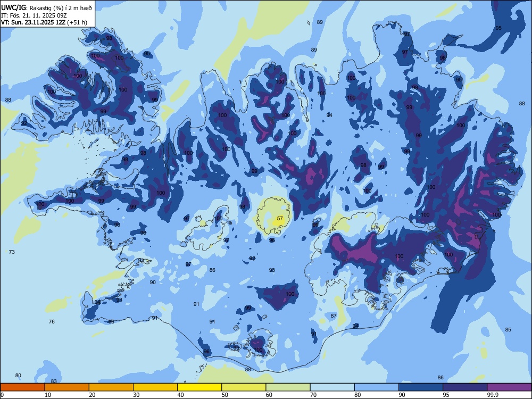The width and height of the screenshot is (532, 399).
Task: Click the '0' legend scale label
Action: [2, 395]
